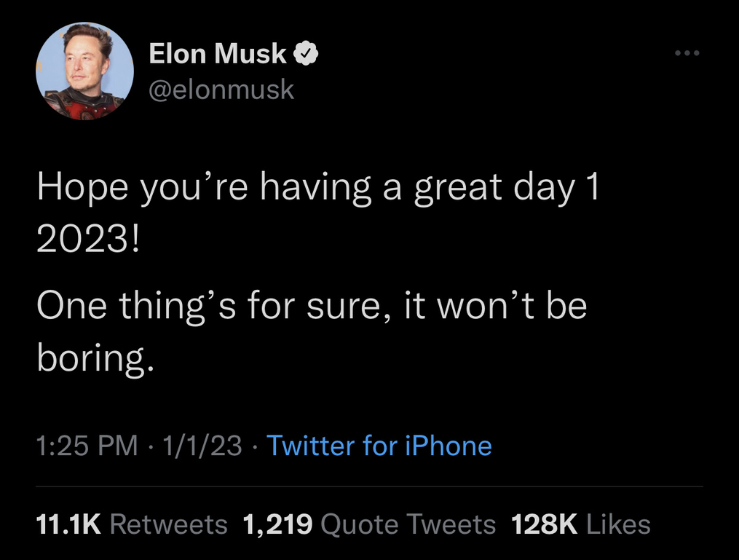This screenshot has height=560, width=739.
Task: Select the "One thing's for sure" line
Action: pos(208,306)
